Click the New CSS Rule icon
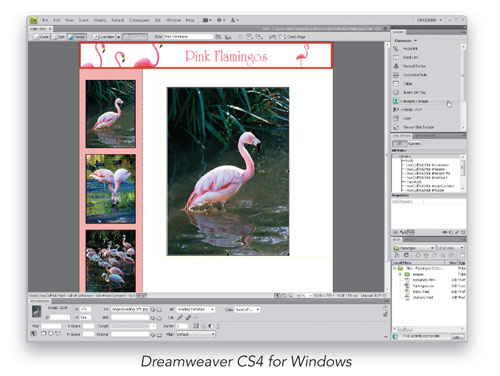This screenshot has height=376, width=500. pos(451,232)
